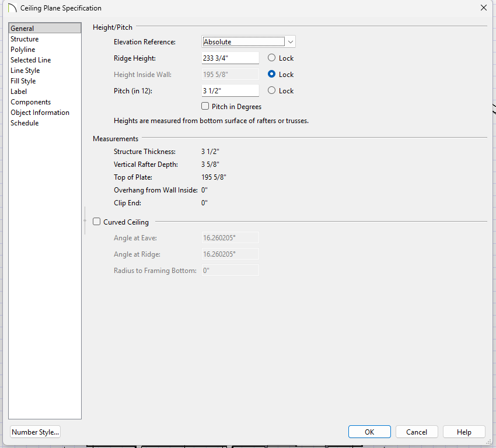496x448 pixels.
Task: Switch to the Label panel
Action: [x=19, y=92]
